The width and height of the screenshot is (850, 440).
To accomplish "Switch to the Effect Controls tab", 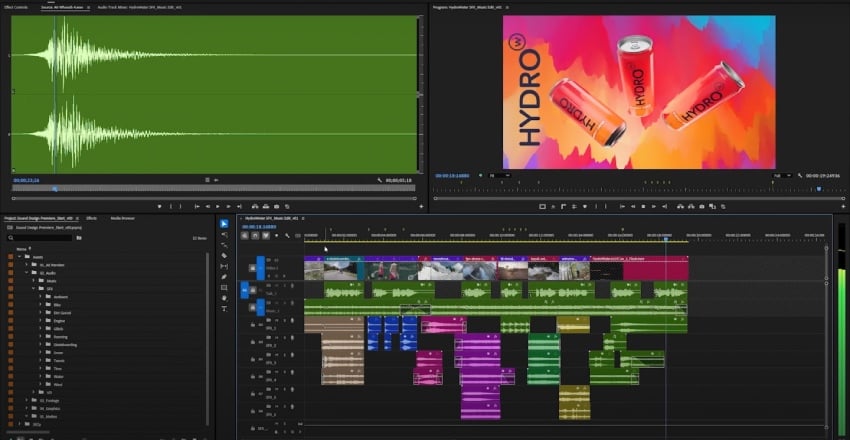I will (16, 8).
